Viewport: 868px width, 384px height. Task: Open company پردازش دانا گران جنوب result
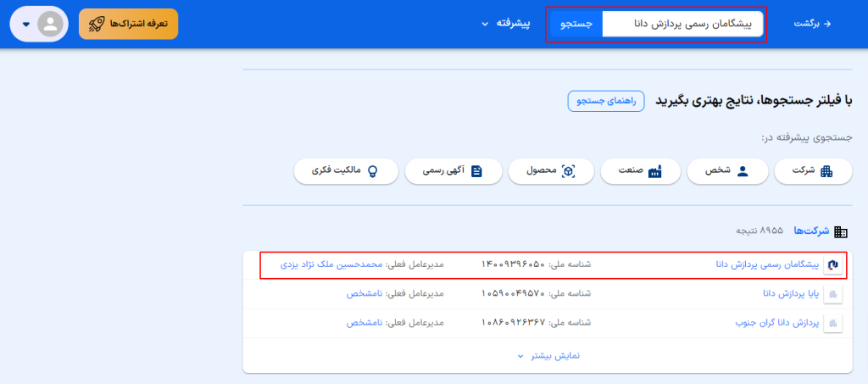(776, 323)
